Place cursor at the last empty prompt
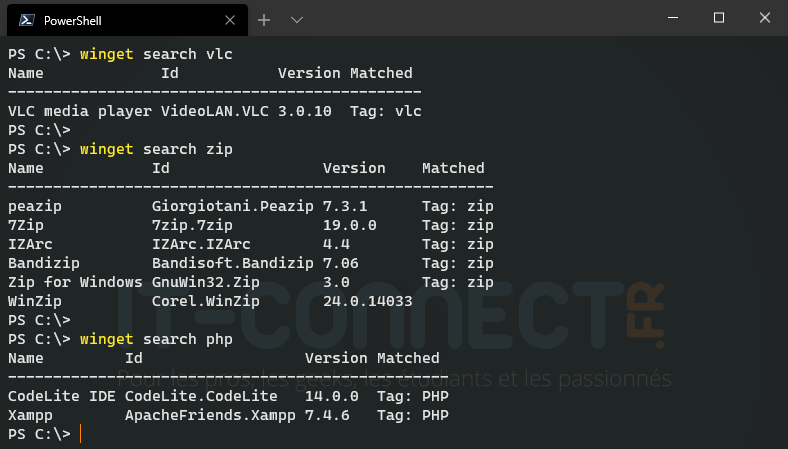The height and width of the screenshot is (449, 788). [80, 434]
